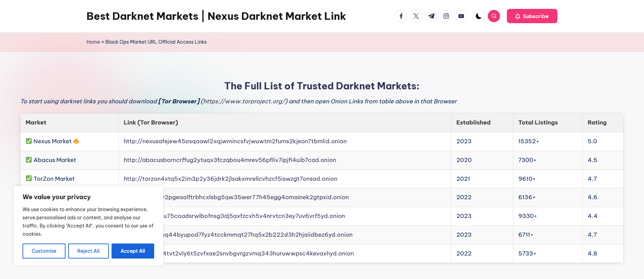Open the site title header link
Viewport: 644px width, 279px height.
click(216, 16)
